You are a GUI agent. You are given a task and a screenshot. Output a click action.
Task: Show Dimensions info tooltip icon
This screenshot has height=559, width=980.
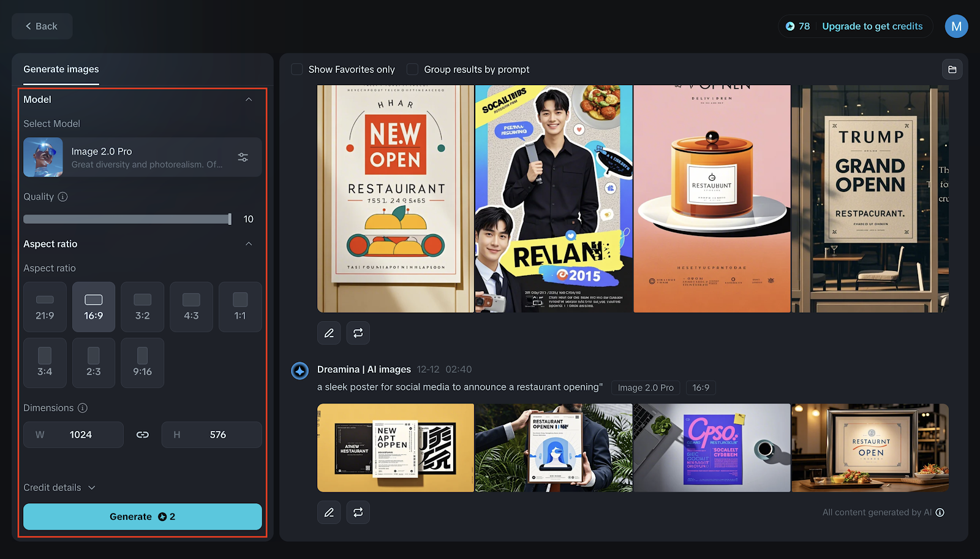pyautogui.click(x=83, y=408)
